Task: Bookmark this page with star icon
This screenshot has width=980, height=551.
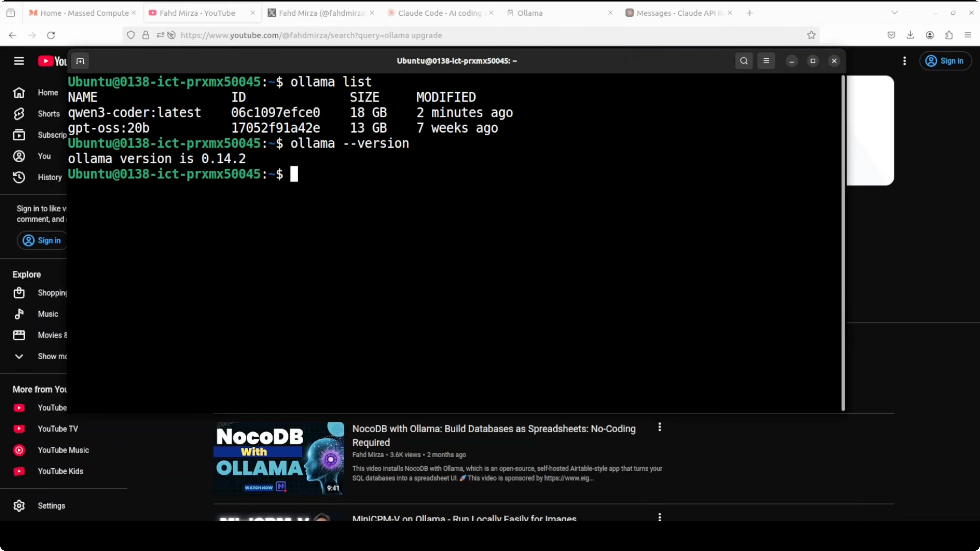Action: [x=811, y=35]
